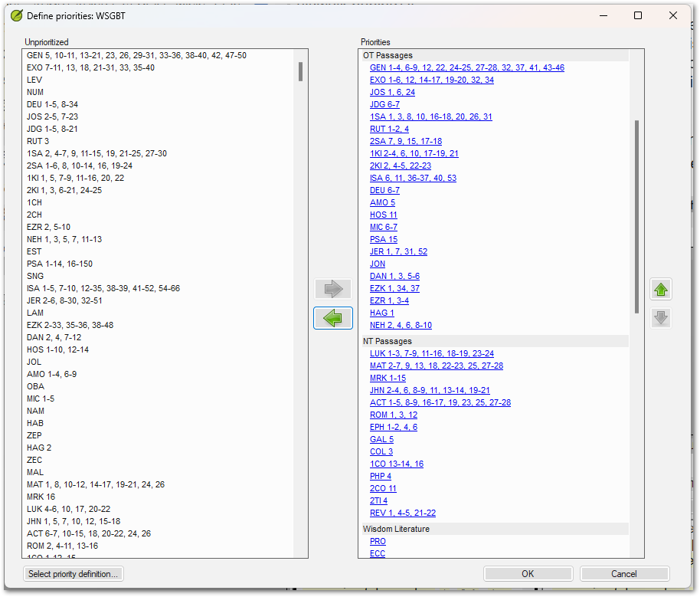The width and height of the screenshot is (700, 597).
Task: Cancel the Define priorities dialog
Action: pyautogui.click(x=624, y=573)
